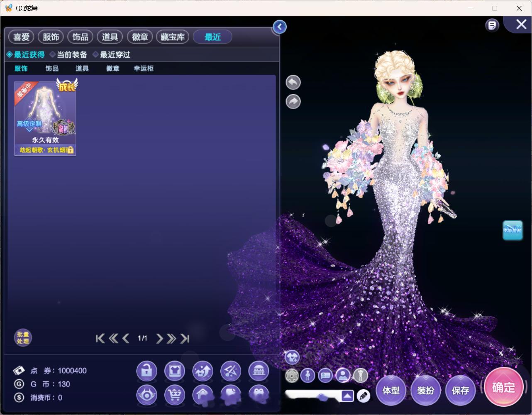Viewport: 532px width, 415px height.
Task: Choose the 道具 sub-tab under filters
Action: click(x=82, y=68)
